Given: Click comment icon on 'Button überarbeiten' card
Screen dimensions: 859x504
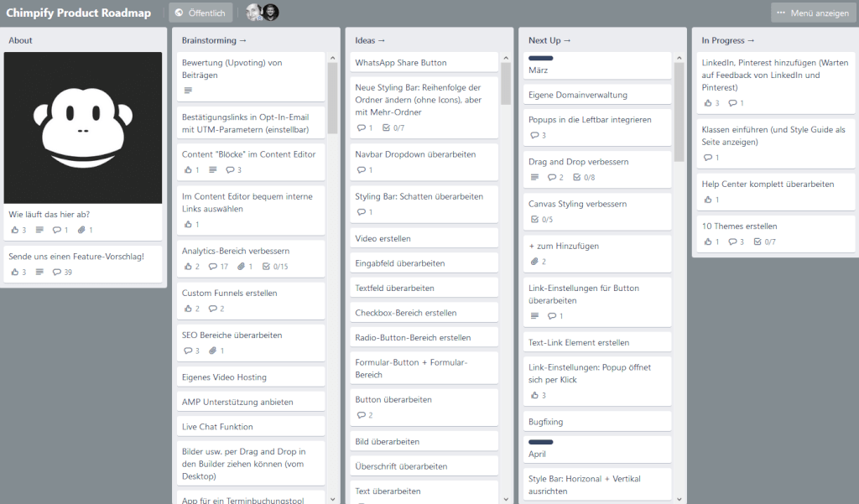Looking at the screenshot, I should point(361,415).
